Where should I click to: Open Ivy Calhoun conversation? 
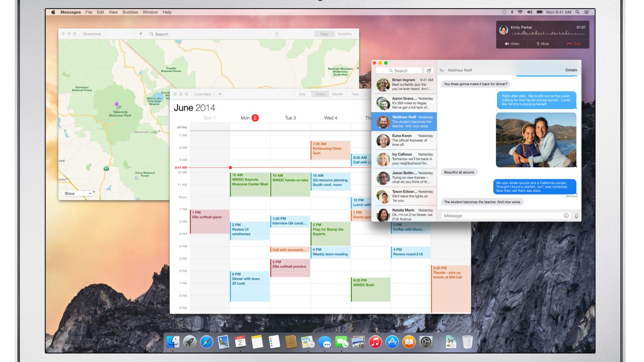404,159
